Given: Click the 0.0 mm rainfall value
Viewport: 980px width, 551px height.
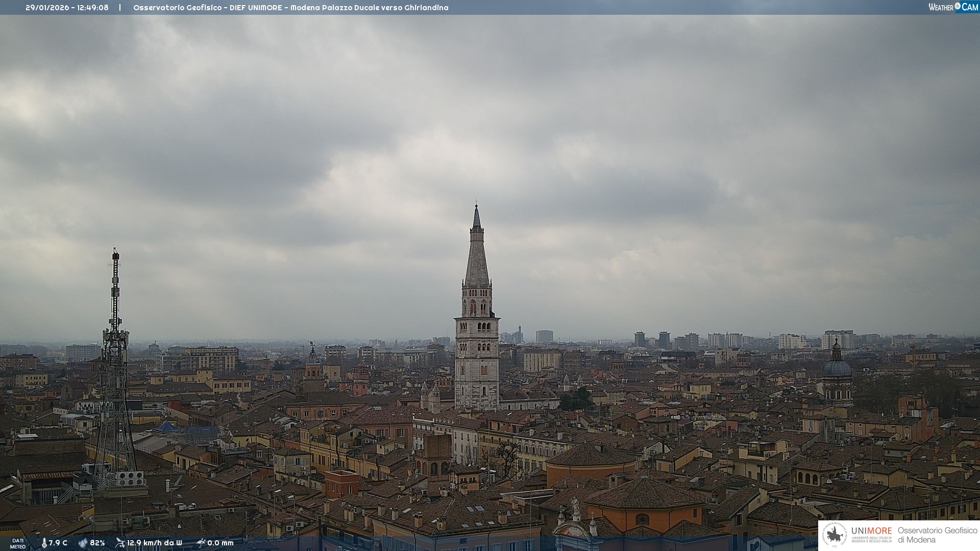Looking at the screenshot, I should coord(220,543).
